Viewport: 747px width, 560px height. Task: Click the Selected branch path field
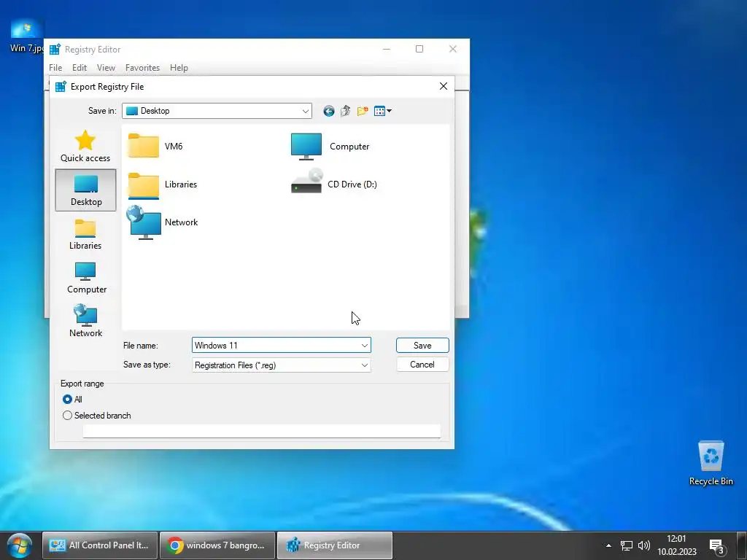(262, 431)
